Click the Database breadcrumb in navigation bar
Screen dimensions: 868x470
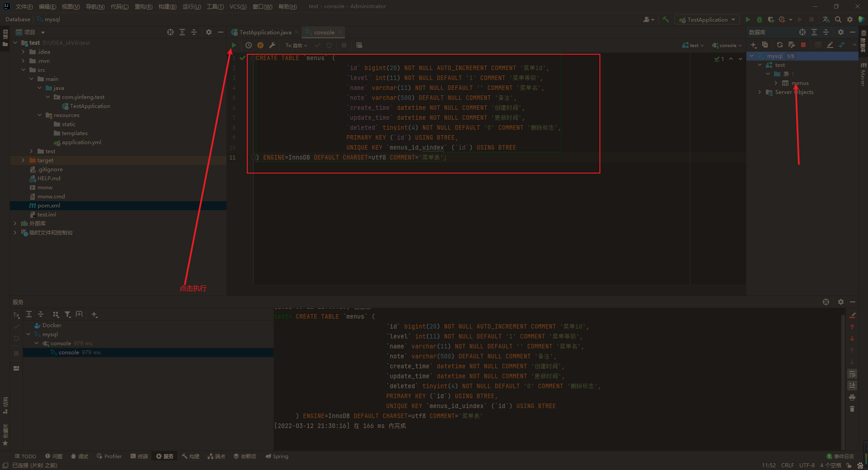(18, 19)
